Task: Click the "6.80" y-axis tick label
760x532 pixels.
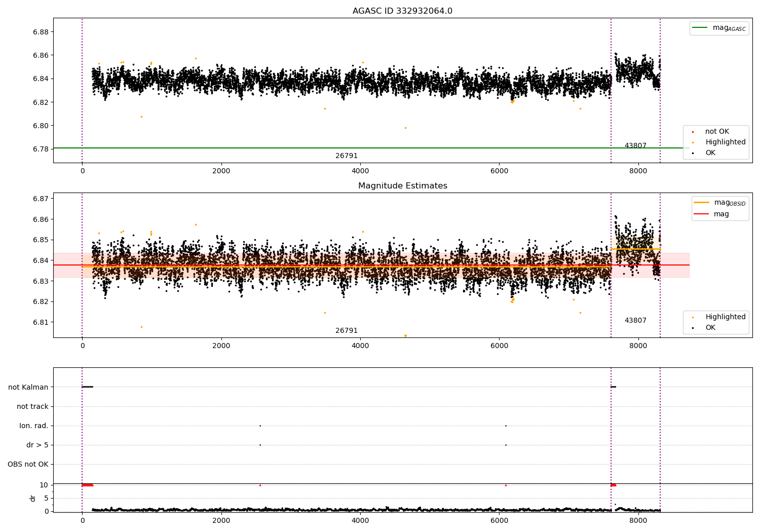Action: tap(41, 126)
